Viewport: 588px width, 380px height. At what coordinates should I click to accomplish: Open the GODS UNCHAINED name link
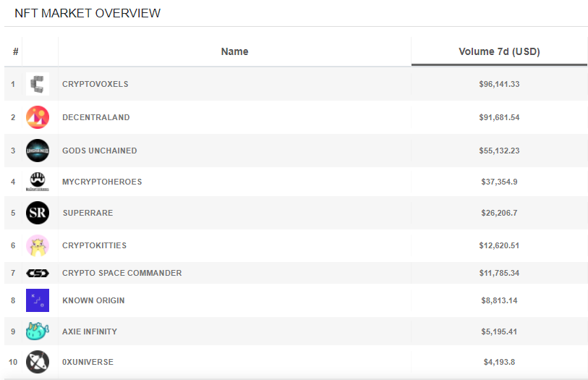[100, 151]
